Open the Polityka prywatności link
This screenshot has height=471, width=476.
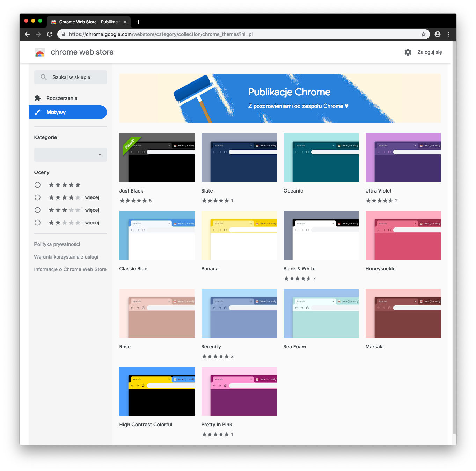tap(57, 244)
